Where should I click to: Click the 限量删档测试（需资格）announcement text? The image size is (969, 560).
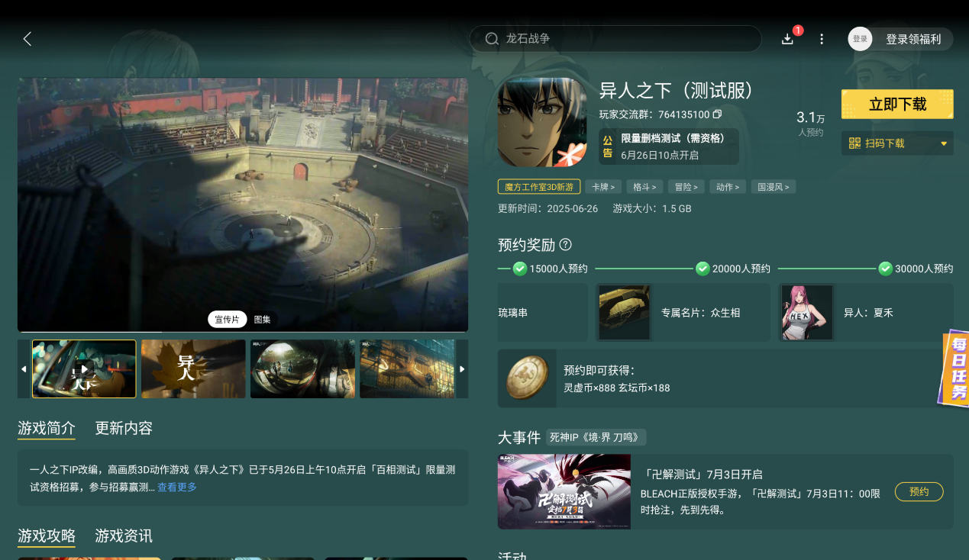[x=673, y=138]
